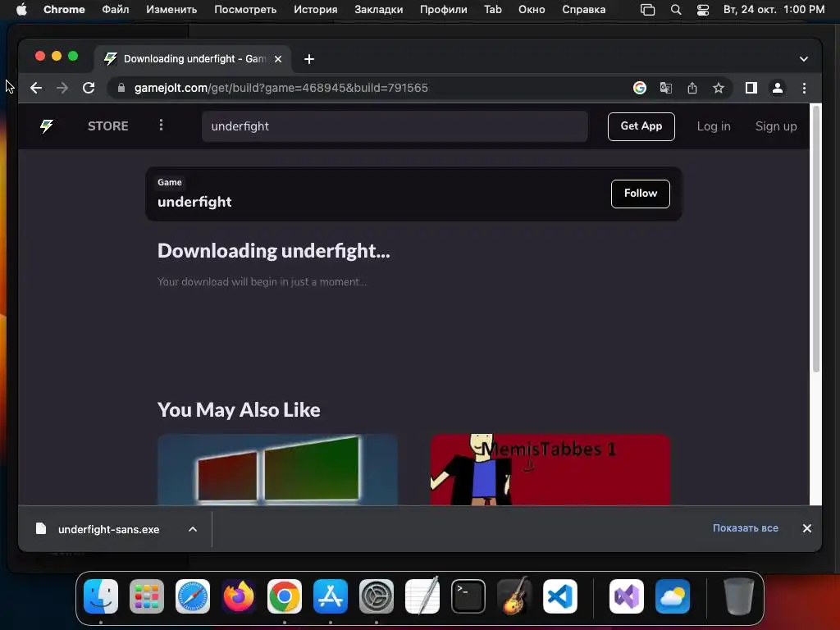
Task: Open System Settings from the Dock
Action: 376,596
